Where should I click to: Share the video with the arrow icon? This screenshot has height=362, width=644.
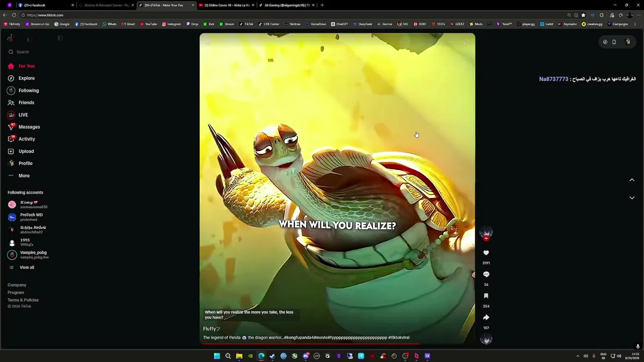486,317
